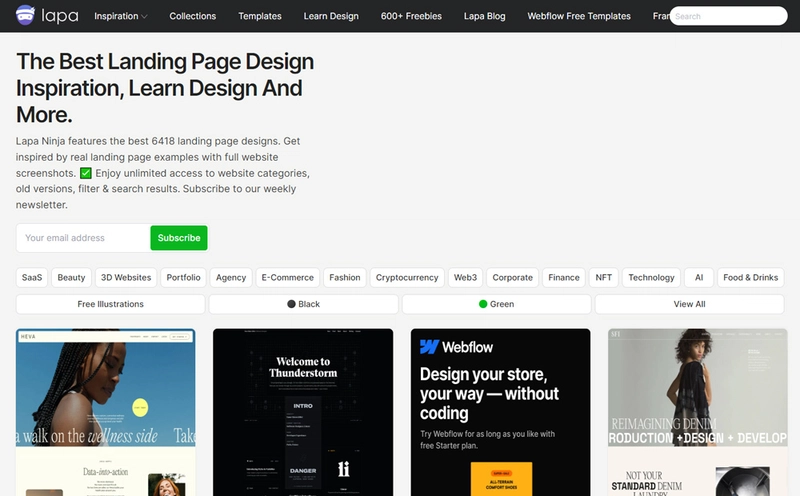The height and width of the screenshot is (496, 800).
Task: Expand the Inspiration dropdown menu
Action: coord(121,16)
